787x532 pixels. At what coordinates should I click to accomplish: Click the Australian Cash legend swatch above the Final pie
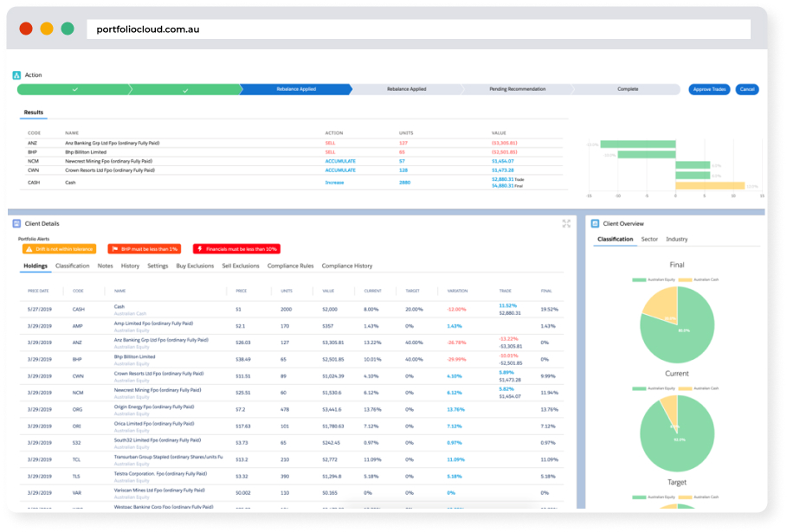685,279
